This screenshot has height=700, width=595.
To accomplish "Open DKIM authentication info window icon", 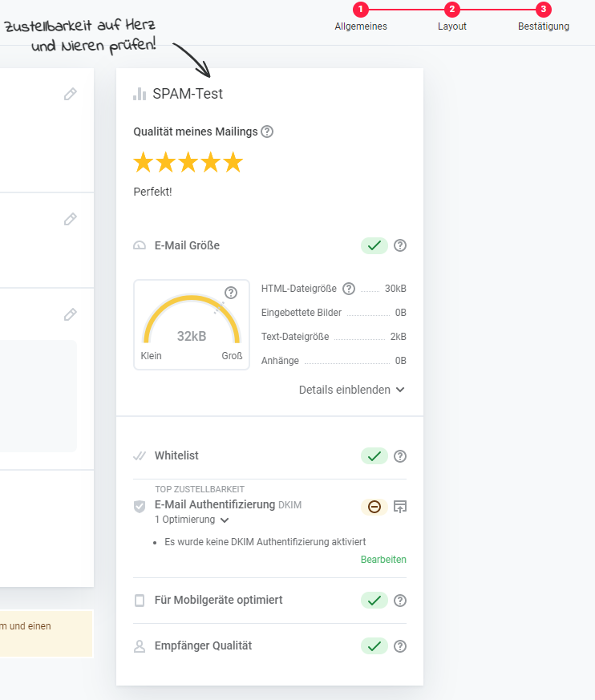I will click(400, 506).
